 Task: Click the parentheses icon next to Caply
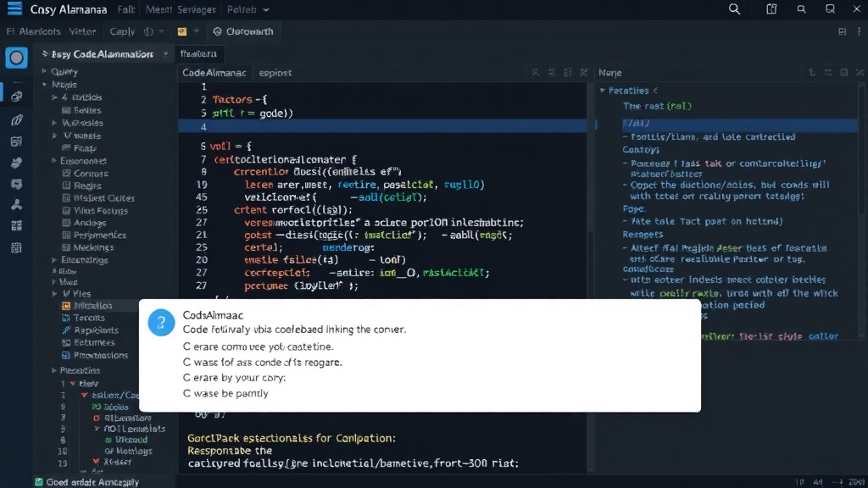[148, 31]
